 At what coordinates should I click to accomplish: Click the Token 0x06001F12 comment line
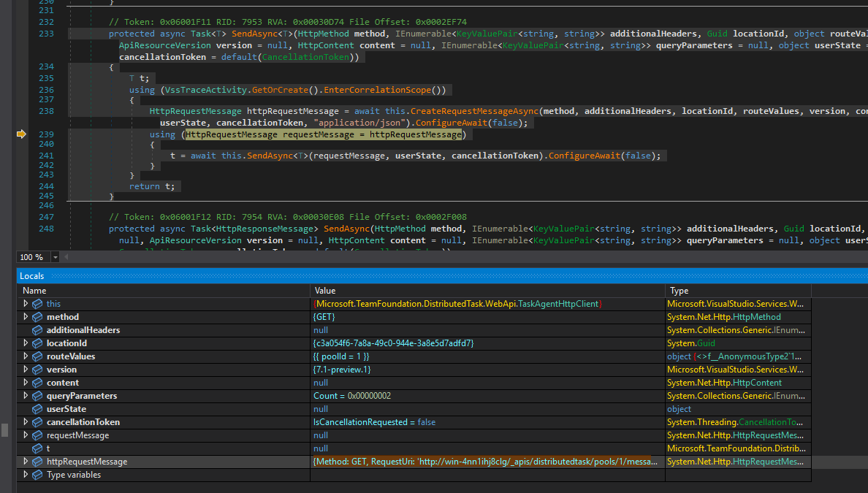(287, 217)
